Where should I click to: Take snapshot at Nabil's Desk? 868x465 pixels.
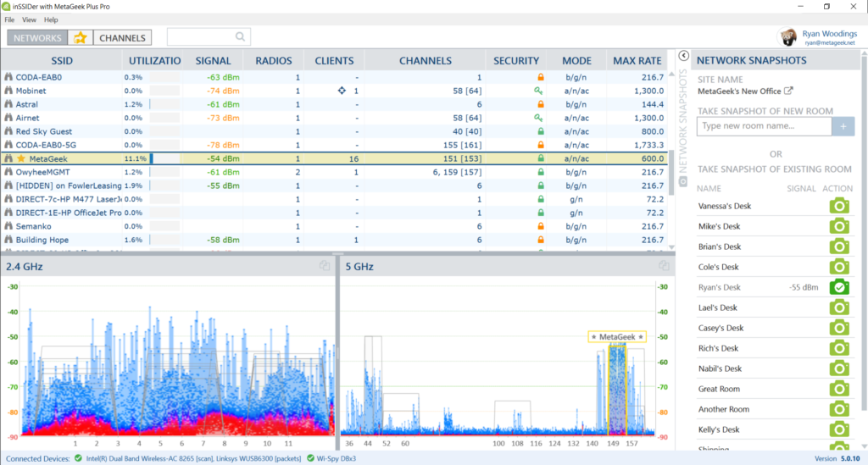tap(839, 368)
